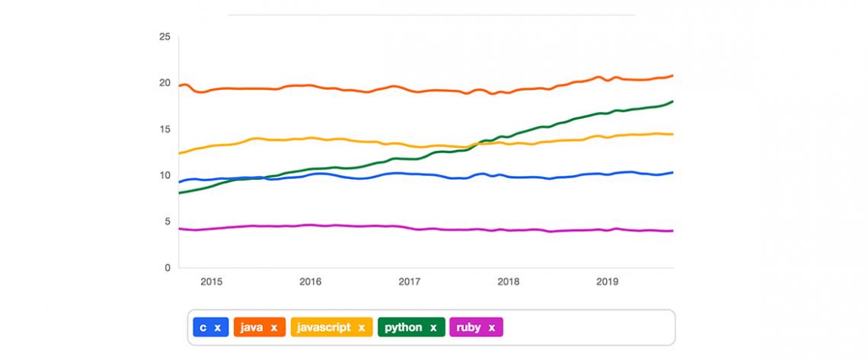Delete the python tag using its x

(433, 328)
